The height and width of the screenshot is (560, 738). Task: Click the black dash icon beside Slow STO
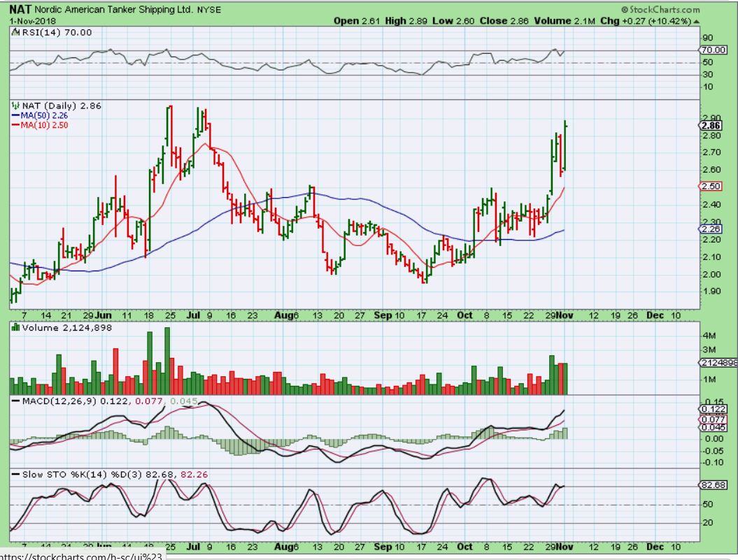click(14, 475)
